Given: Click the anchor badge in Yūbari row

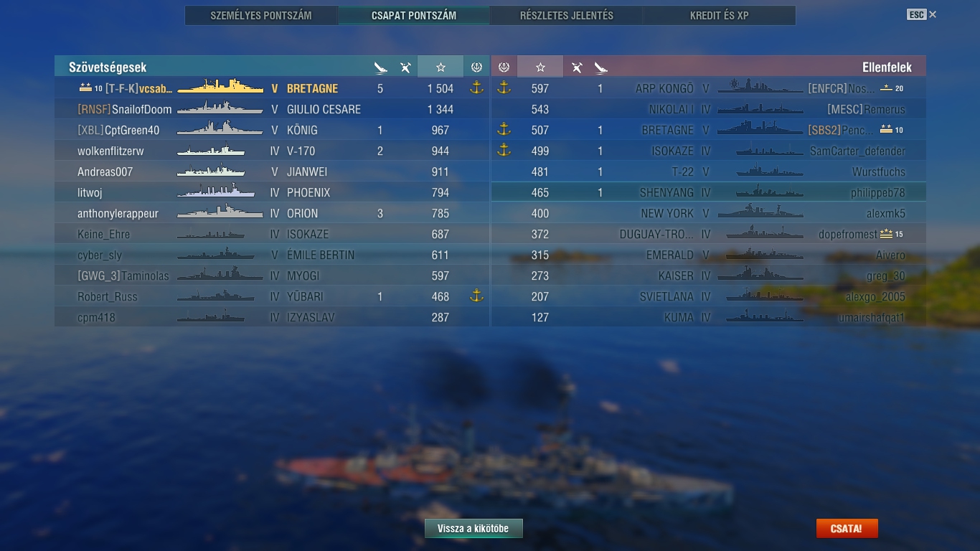Looking at the screenshot, I should [476, 296].
